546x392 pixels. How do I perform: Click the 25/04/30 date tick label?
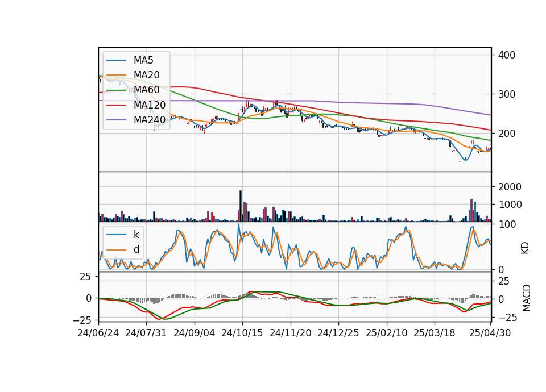point(490,333)
